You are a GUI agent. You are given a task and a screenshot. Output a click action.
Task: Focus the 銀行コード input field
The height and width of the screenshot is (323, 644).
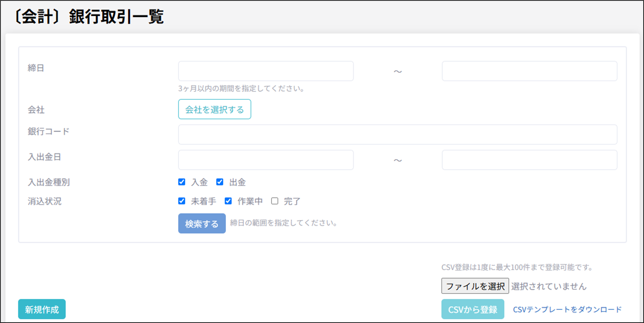click(x=397, y=134)
